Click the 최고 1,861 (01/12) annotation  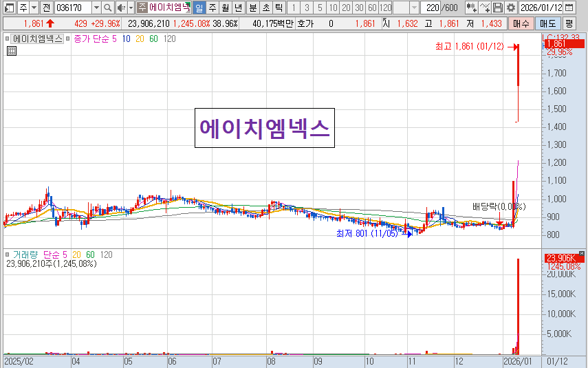click(x=469, y=47)
